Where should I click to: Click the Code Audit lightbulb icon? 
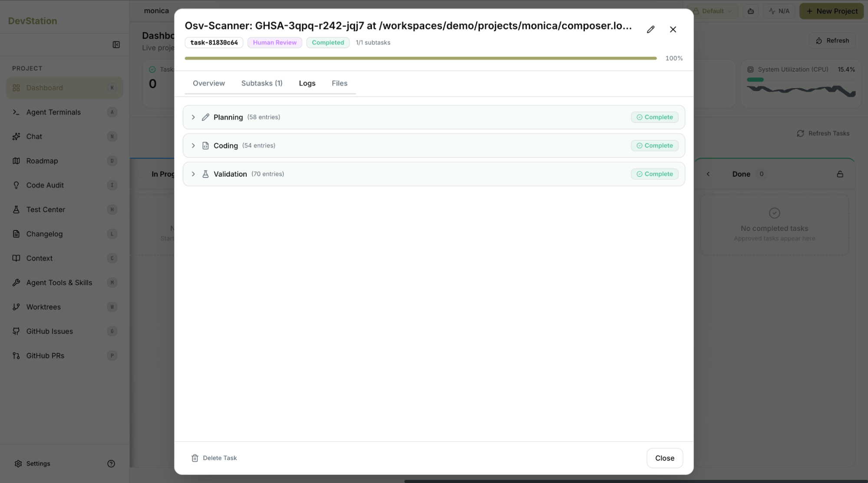(x=16, y=185)
